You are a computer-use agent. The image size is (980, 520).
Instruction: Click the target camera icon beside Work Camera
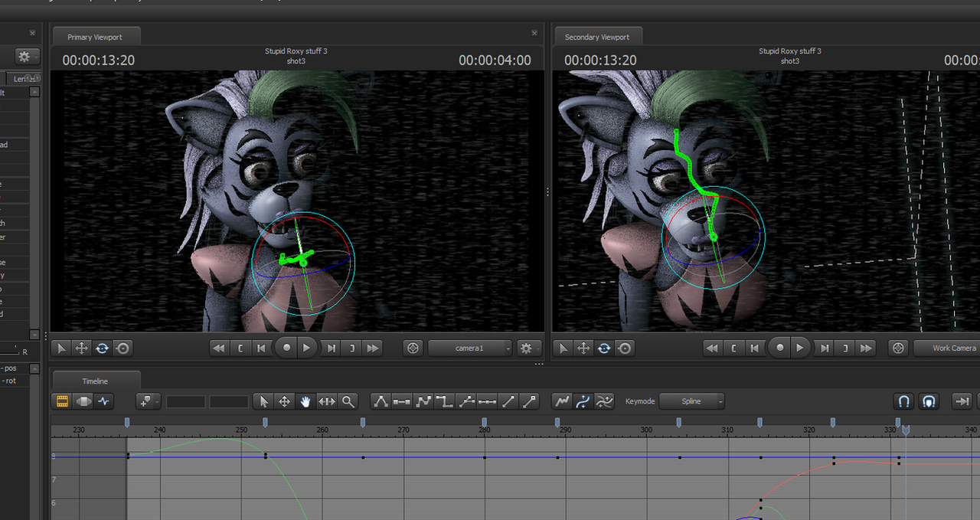point(899,348)
